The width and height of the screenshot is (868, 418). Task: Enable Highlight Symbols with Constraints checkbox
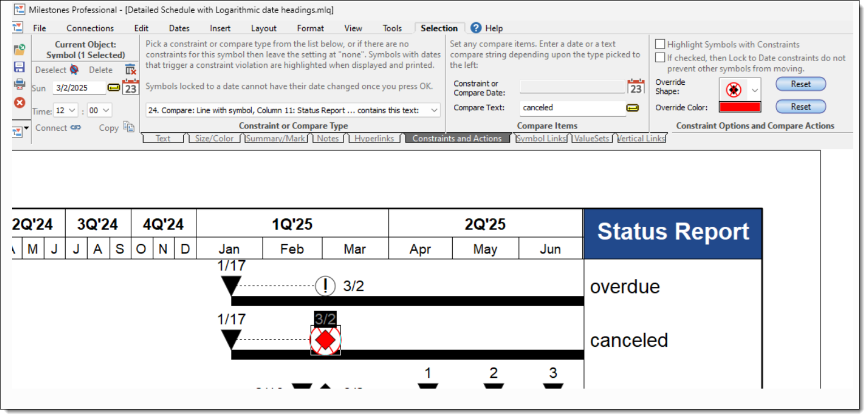pos(660,44)
